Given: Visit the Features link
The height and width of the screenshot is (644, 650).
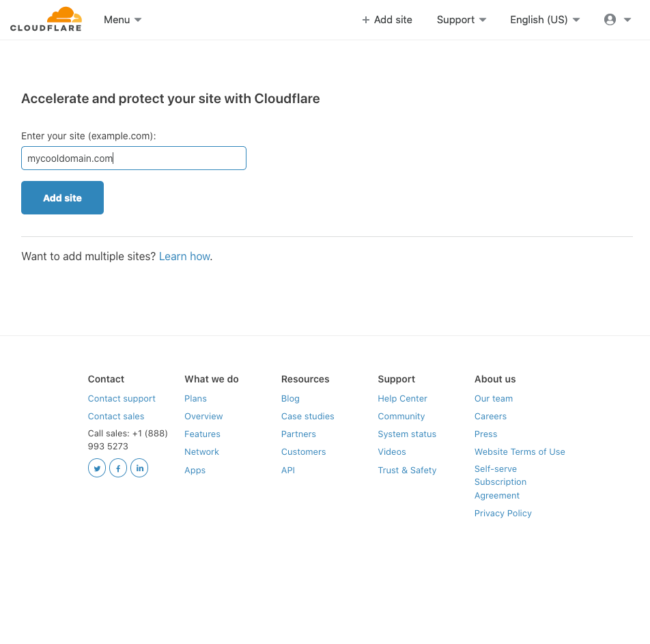Looking at the screenshot, I should [202, 434].
